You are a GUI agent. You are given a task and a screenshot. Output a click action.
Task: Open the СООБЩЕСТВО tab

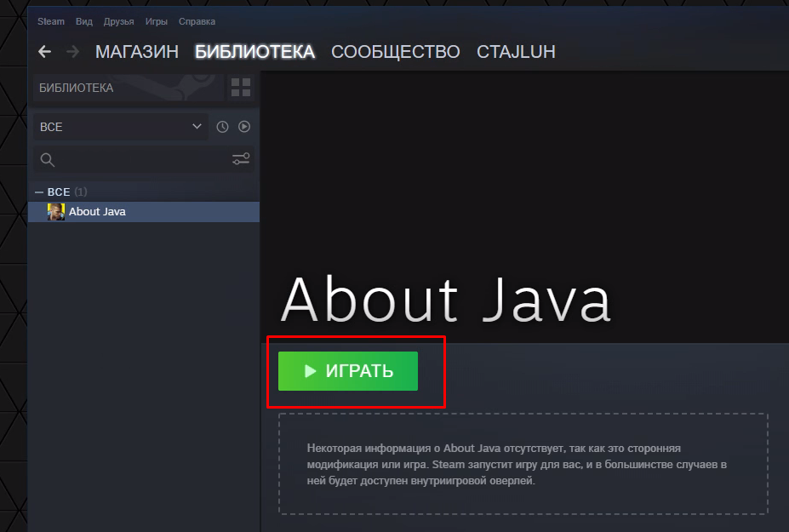click(x=395, y=52)
